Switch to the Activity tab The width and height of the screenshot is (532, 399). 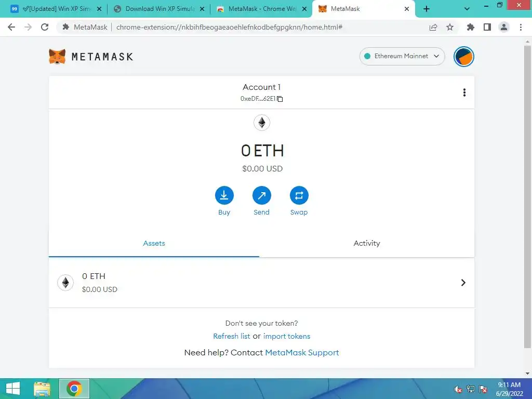pyautogui.click(x=367, y=243)
